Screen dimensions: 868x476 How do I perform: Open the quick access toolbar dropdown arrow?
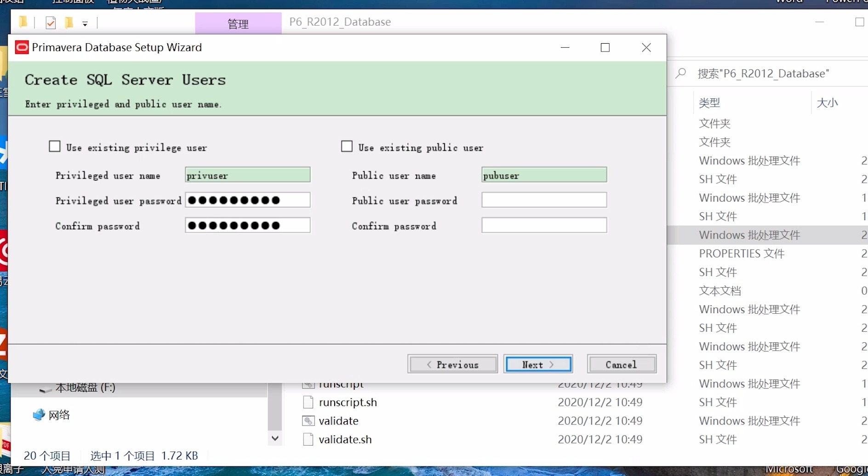85,23
